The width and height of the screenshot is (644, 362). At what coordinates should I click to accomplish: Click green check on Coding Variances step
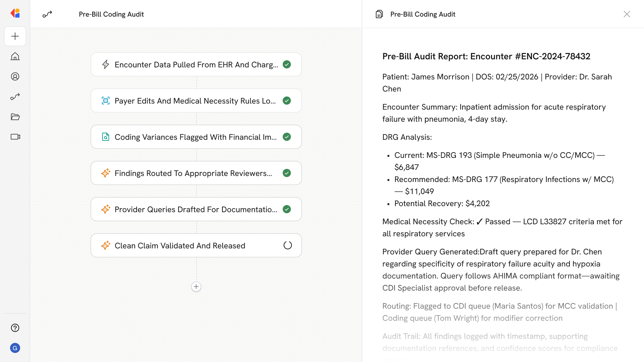coord(287,137)
